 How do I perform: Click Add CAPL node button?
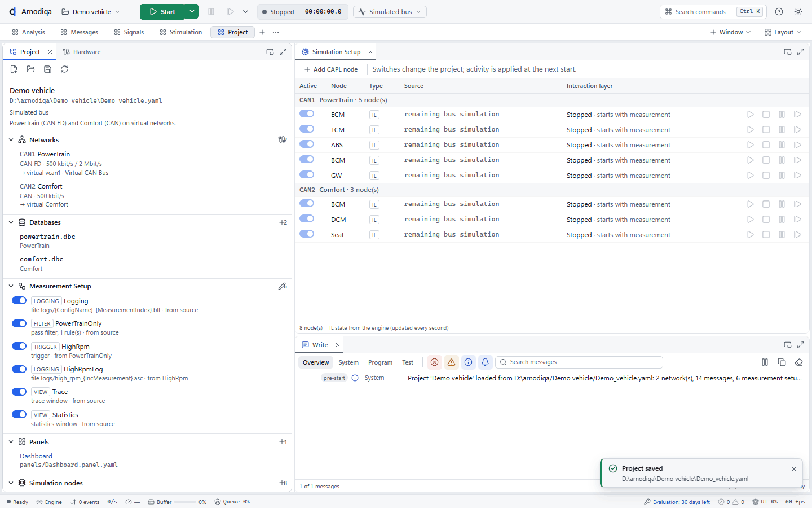click(330, 69)
